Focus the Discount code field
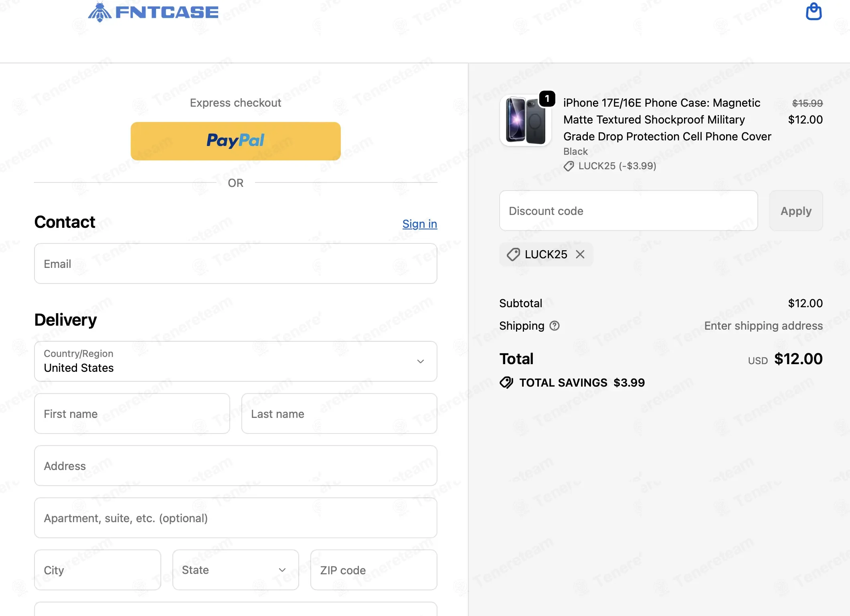This screenshot has height=616, width=850. (629, 211)
